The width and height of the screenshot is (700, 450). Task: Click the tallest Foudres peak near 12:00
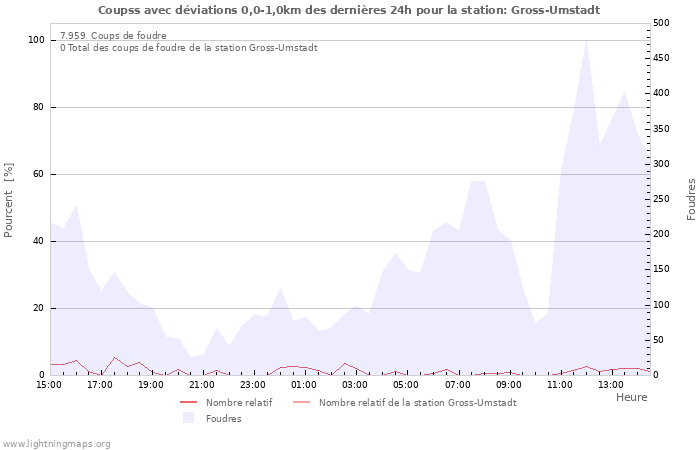click(x=586, y=42)
